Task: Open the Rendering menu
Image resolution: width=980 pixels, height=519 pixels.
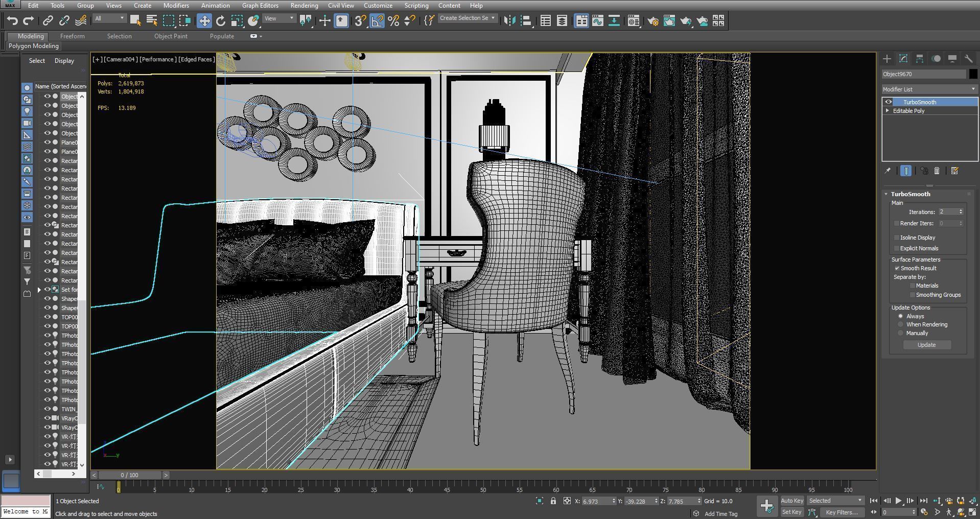Action: tap(304, 5)
